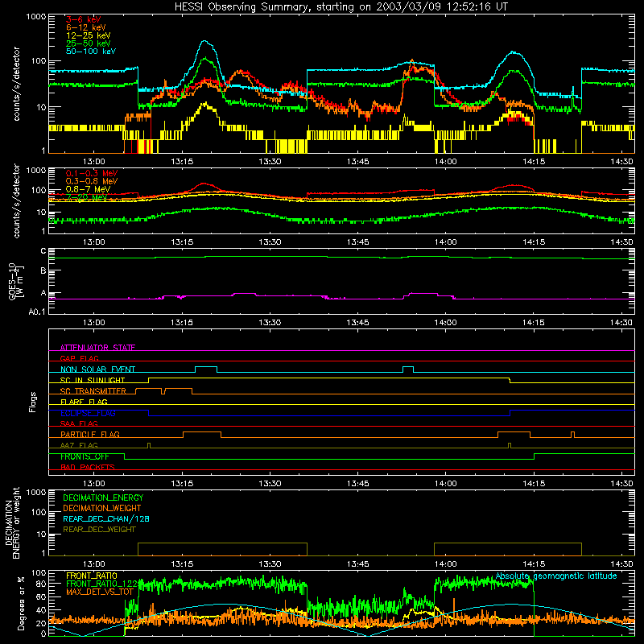The image size is (644, 644).
Task: Click the Degrees or % axis title
Action: (x=22, y=603)
